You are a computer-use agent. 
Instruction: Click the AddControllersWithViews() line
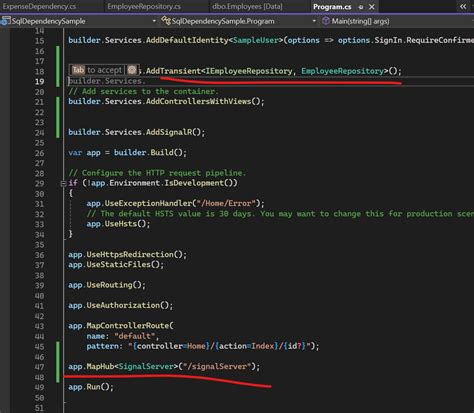coord(166,101)
